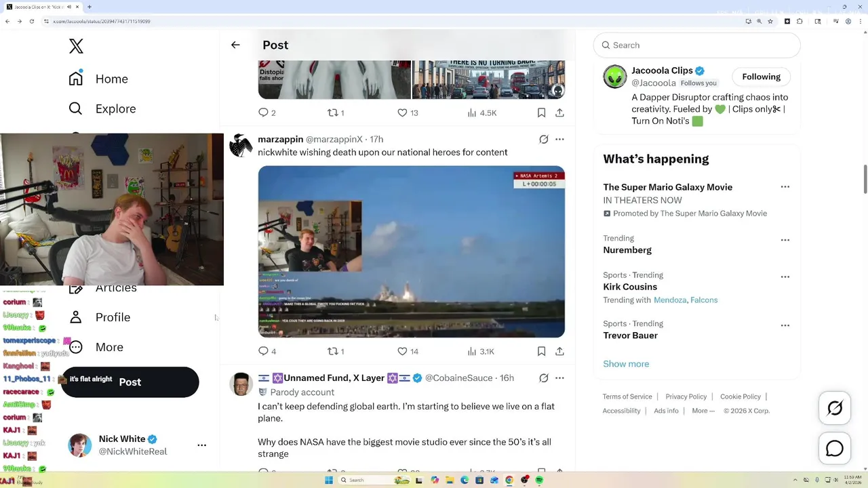Open options for Kirk Cousins trend
This screenshot has height=488, width=868.
[x=785, y=277]
